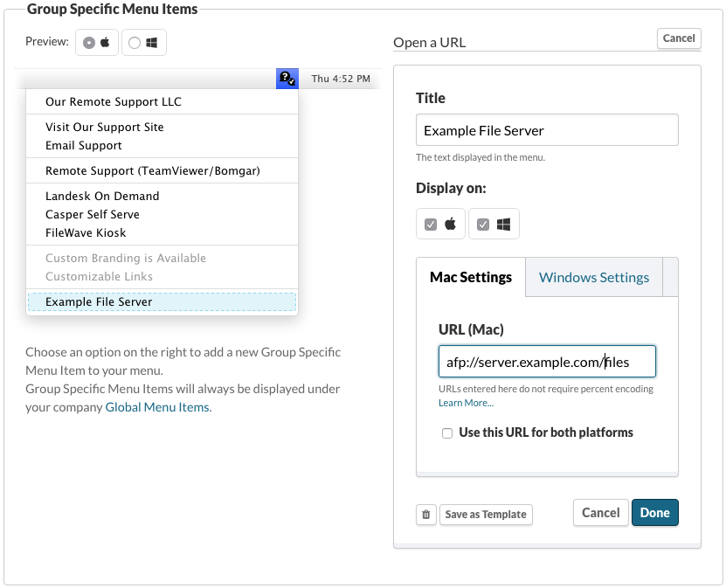Open the Learn More link
This screenshot has width=726, height=588.
point(466,403)
